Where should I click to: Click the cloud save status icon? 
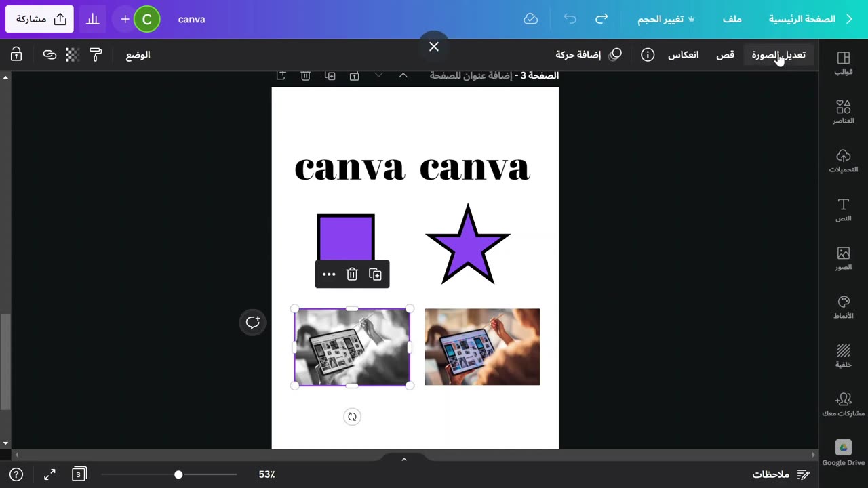531,19
